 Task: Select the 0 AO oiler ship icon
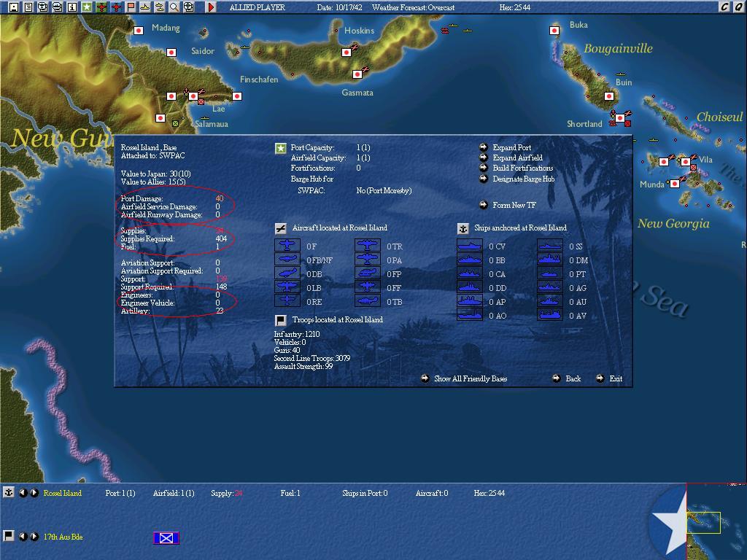[x=470, y=315]
